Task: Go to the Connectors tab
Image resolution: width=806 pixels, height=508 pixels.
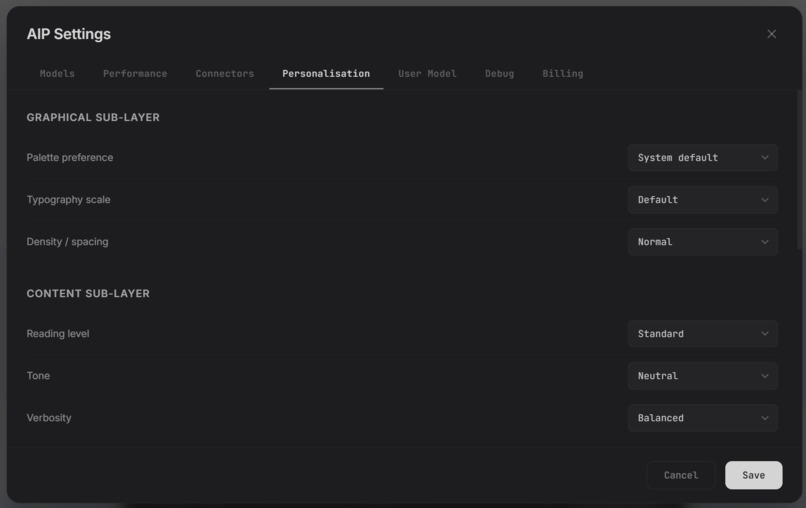Action: (x=225, y=74)
